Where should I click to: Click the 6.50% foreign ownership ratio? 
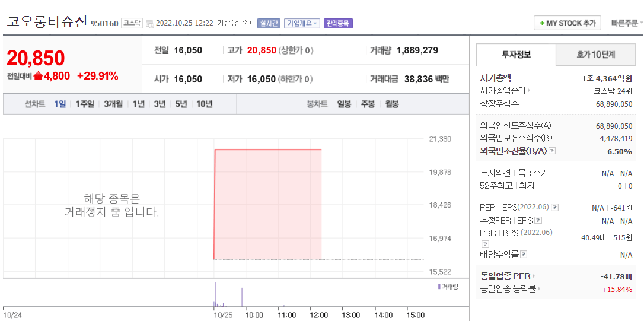[620, 152]
